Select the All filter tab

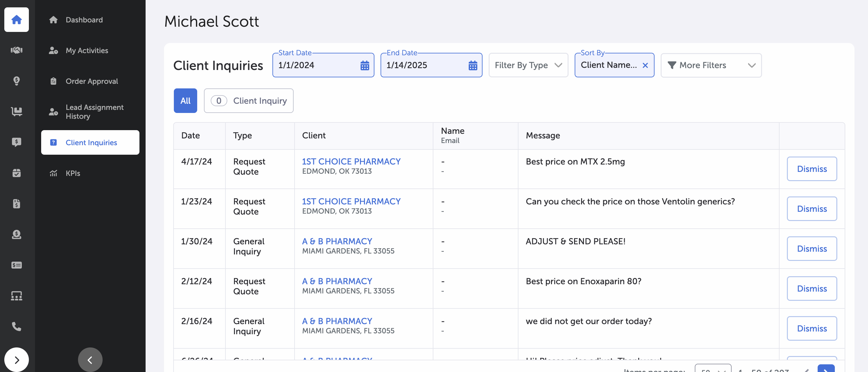[x=185, y=101]
